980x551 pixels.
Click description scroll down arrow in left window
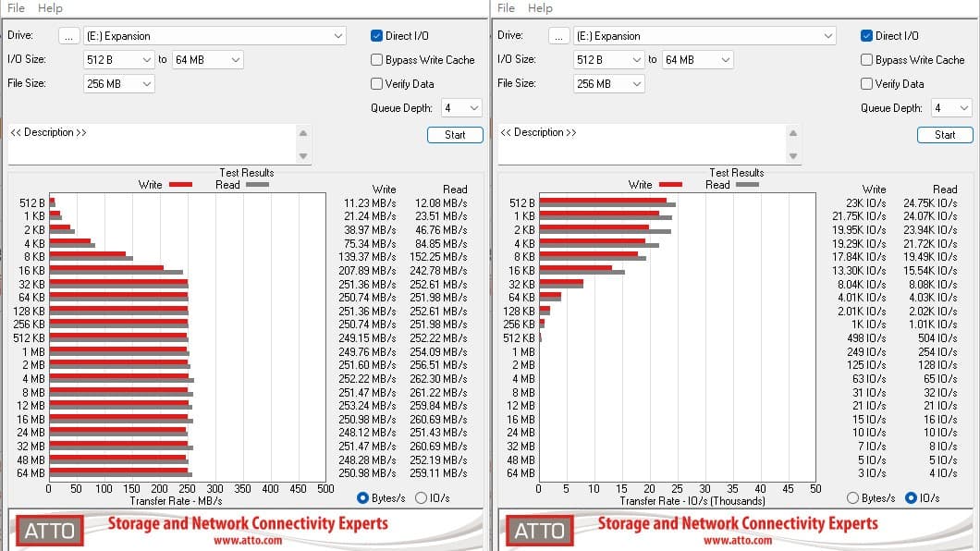tap(303, 156)
